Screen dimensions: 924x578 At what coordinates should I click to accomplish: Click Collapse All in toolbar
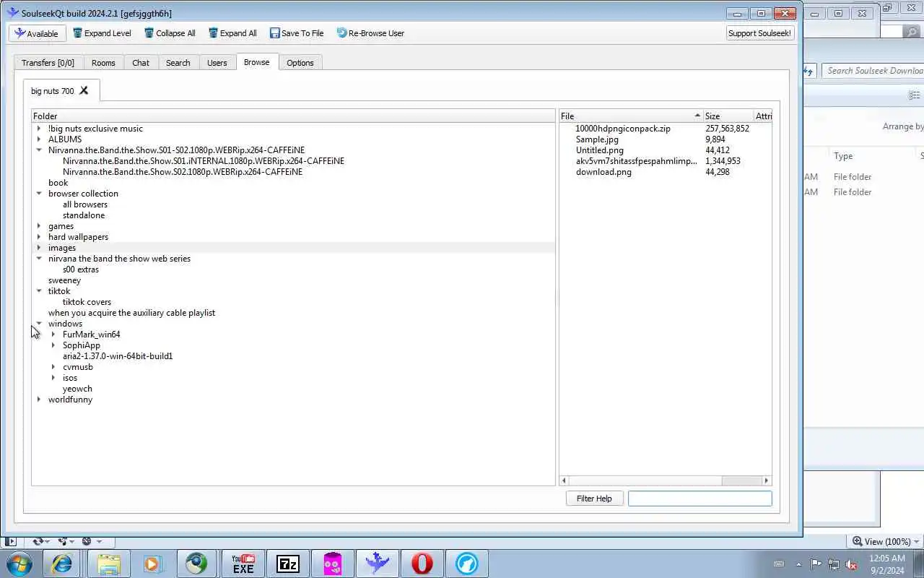click(x=170, y=33)
